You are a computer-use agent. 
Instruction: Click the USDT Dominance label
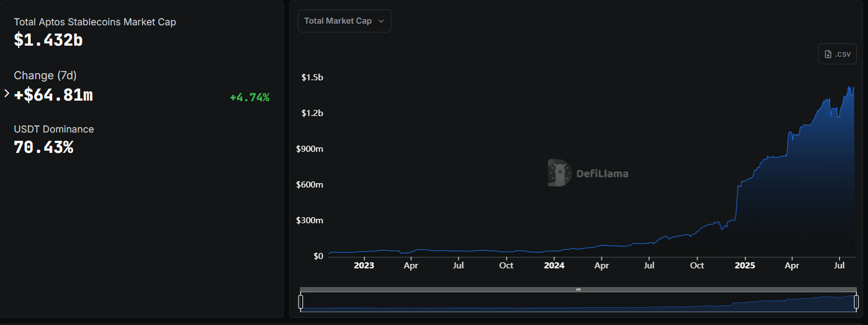54,129
